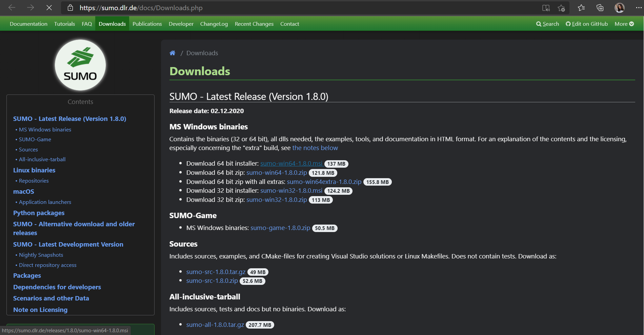Jump to Sources in contents sidebar
The width and height of the screenshot is (644, 335).
[x=28, y=150]
